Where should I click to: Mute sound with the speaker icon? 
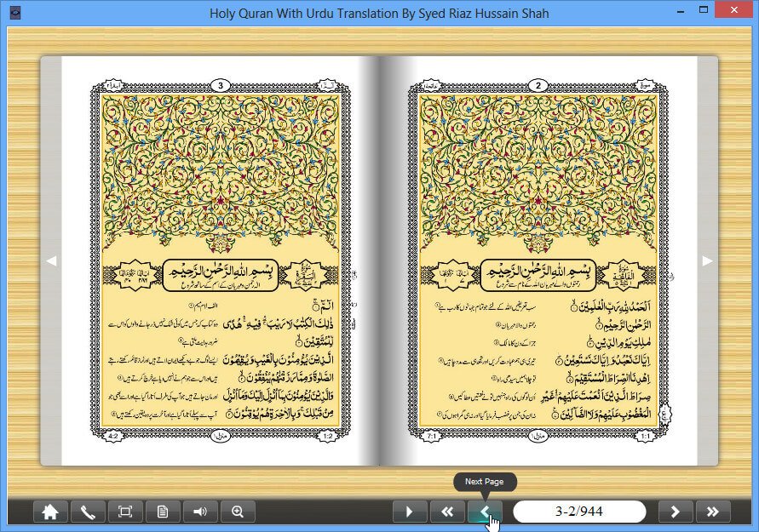pyautogui.click(x=200, y=512)
